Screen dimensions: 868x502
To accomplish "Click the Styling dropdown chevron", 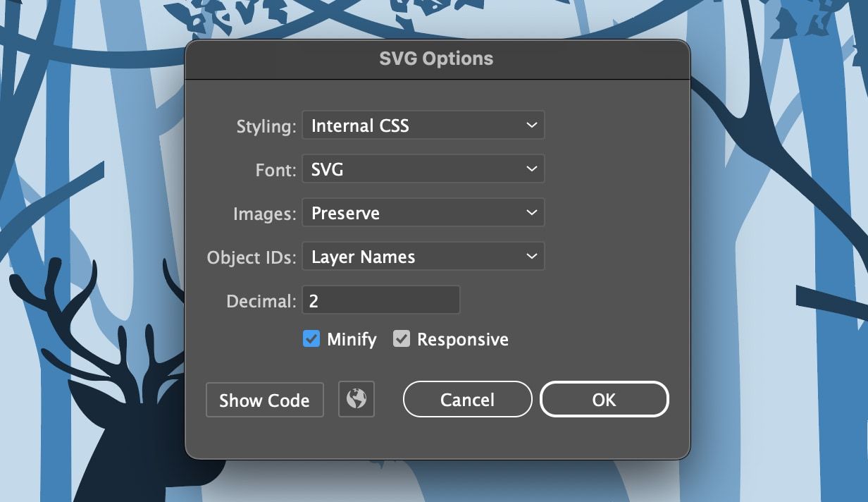I will pos(532,125).
